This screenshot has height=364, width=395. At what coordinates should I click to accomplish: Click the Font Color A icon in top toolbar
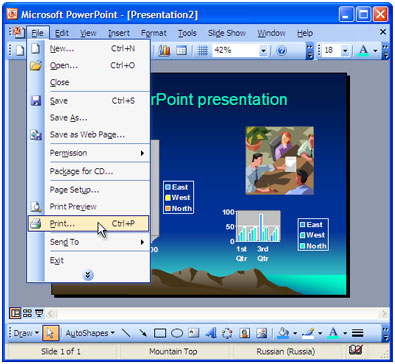[x=363, y=50]
